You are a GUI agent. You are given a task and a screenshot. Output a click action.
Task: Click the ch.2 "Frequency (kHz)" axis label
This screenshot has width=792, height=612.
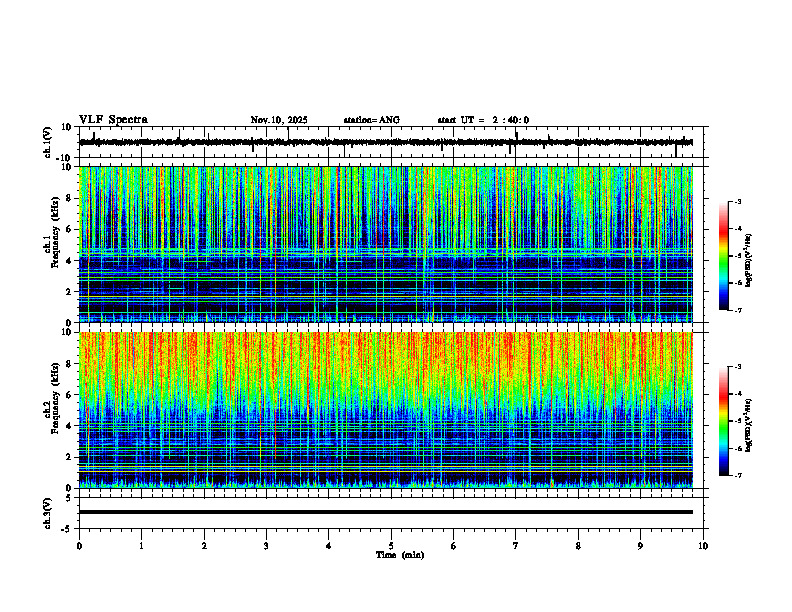point(55,398)
